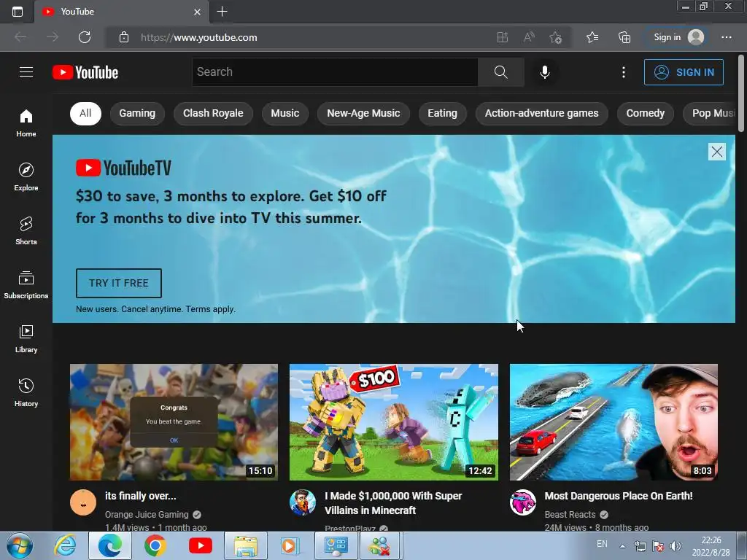Open Google Chrome from taskbar
The height and width of the screenshot is (560, 747).
pyautogui.click(x=155, y=545)
